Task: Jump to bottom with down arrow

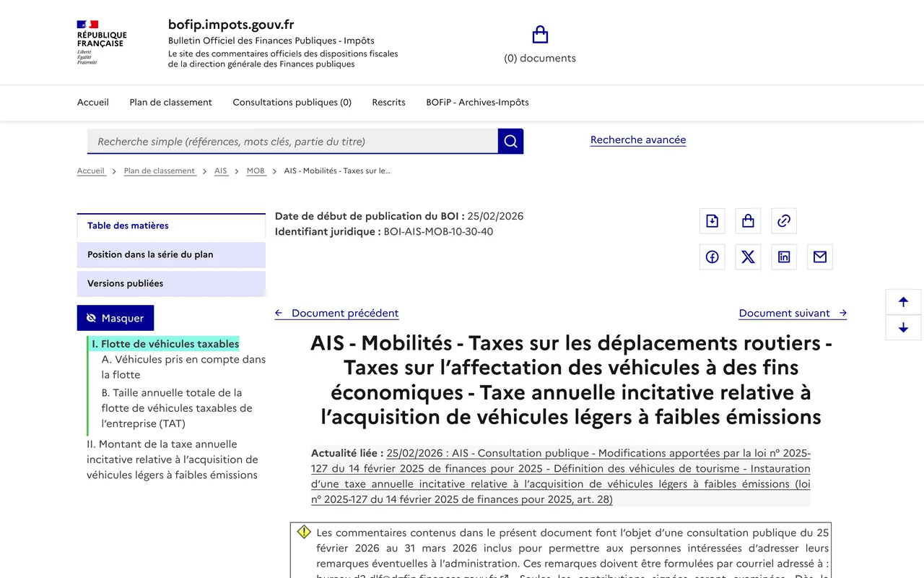Action: click(x=903, y=328)
